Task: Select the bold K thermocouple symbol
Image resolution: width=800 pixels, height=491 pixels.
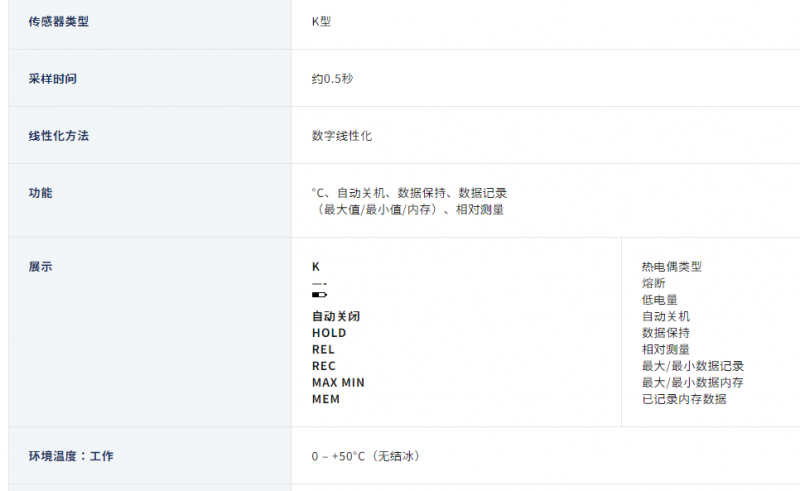Action: 316,266
